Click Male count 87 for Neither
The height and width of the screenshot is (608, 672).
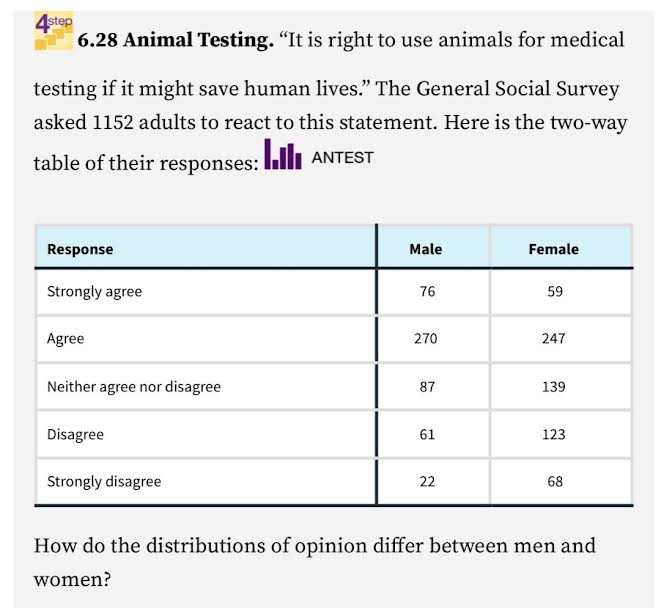coord(427,386)
